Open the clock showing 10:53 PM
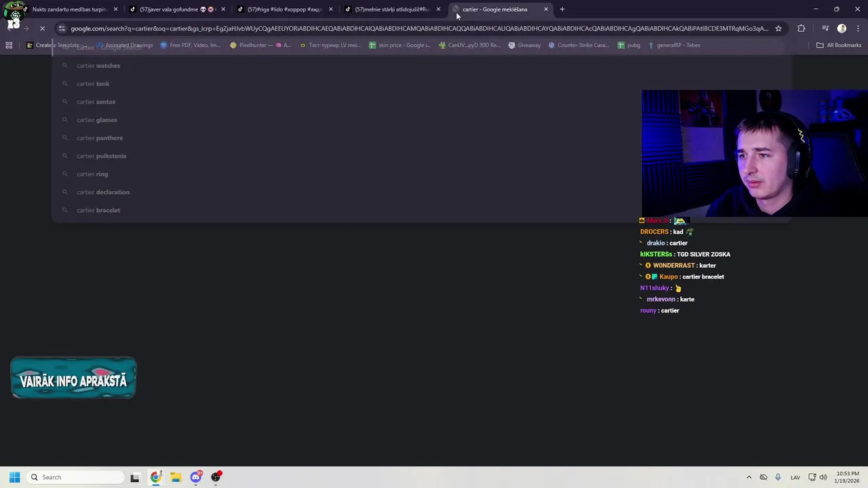 (848, 477)
